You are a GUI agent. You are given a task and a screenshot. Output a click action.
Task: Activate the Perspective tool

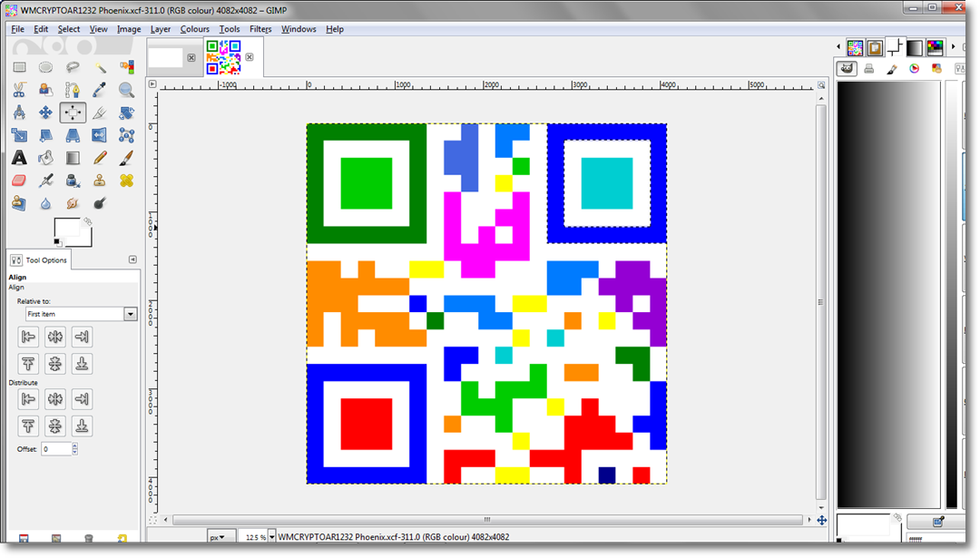[73, 135]
